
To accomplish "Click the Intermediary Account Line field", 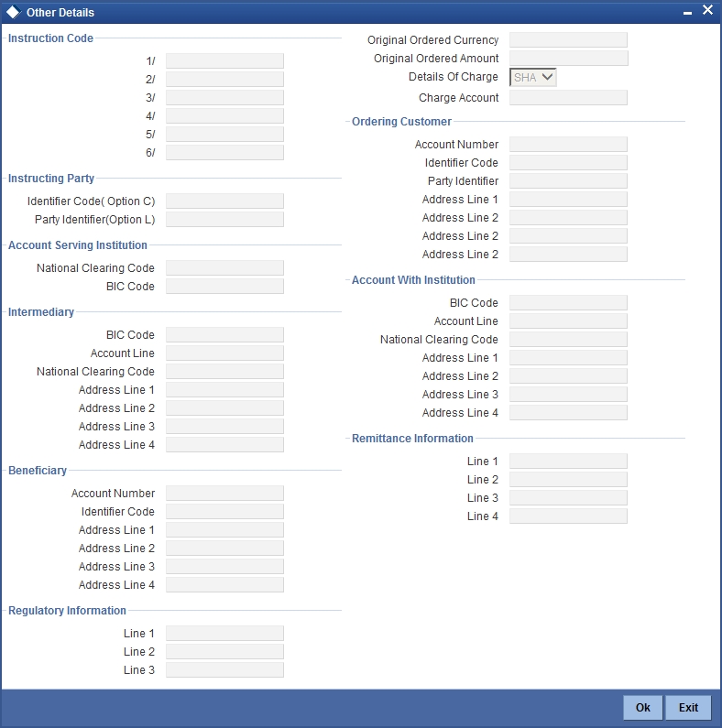I will point(224,353).
